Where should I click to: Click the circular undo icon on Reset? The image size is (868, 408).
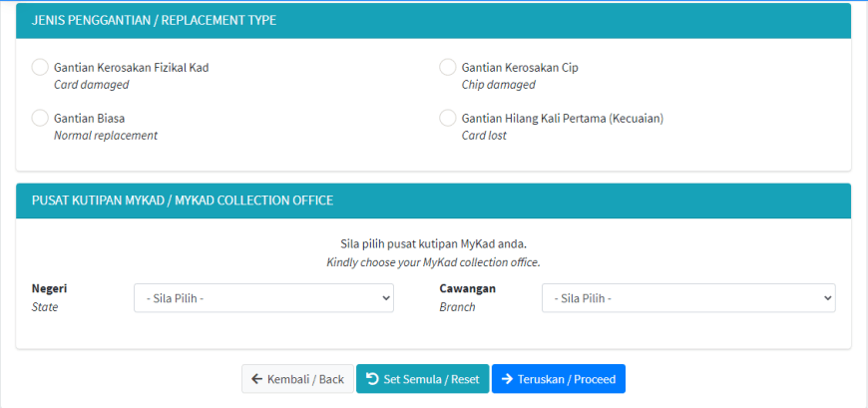coord(372,379)
